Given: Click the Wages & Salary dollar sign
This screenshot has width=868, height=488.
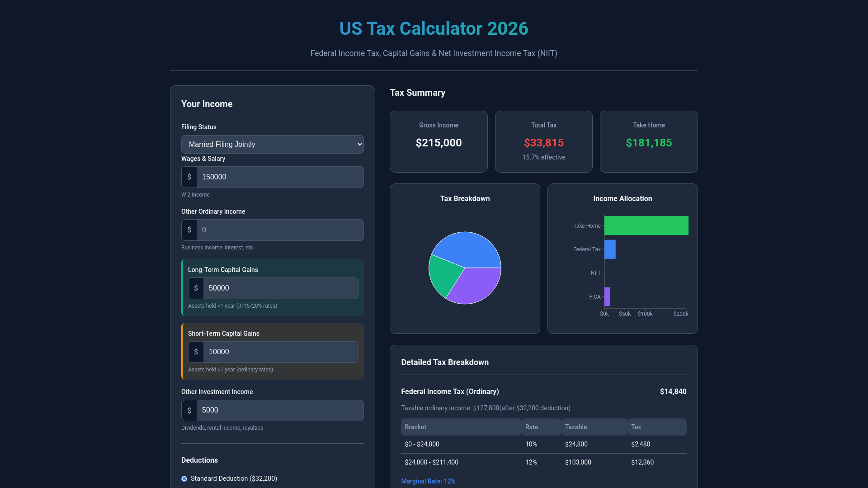Looking at the screenshot, I should [189, 177].
